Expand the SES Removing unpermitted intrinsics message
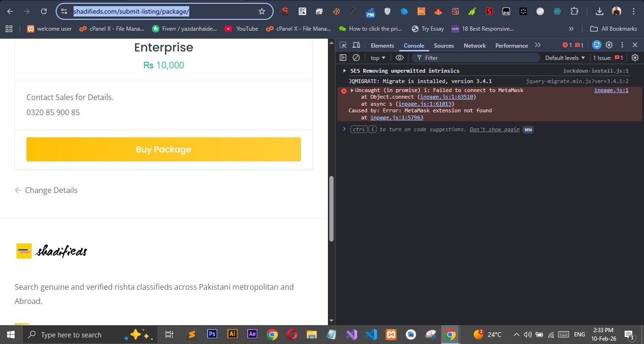Image resolution: width=644 pixels, height=344 pixels. click(344, 71)
